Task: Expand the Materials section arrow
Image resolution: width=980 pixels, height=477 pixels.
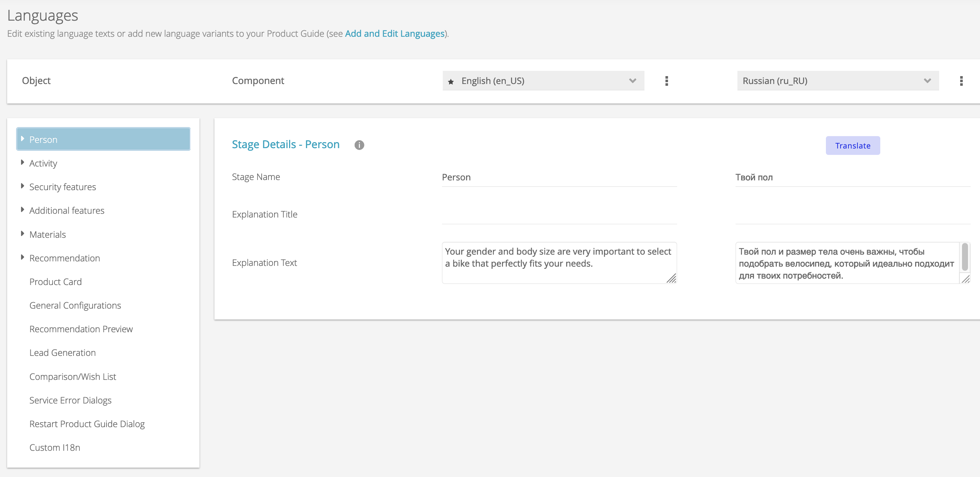Action: [x=22, y=234]
